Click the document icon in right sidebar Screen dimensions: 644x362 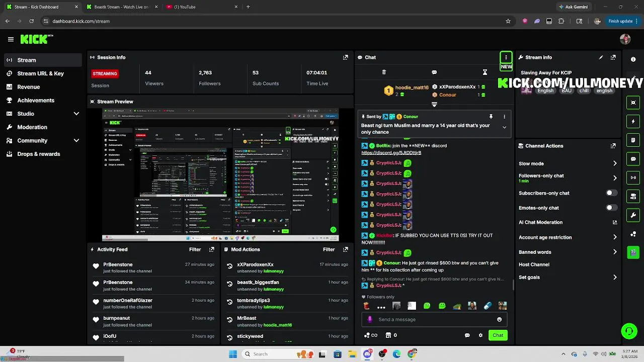coord(633,140)
